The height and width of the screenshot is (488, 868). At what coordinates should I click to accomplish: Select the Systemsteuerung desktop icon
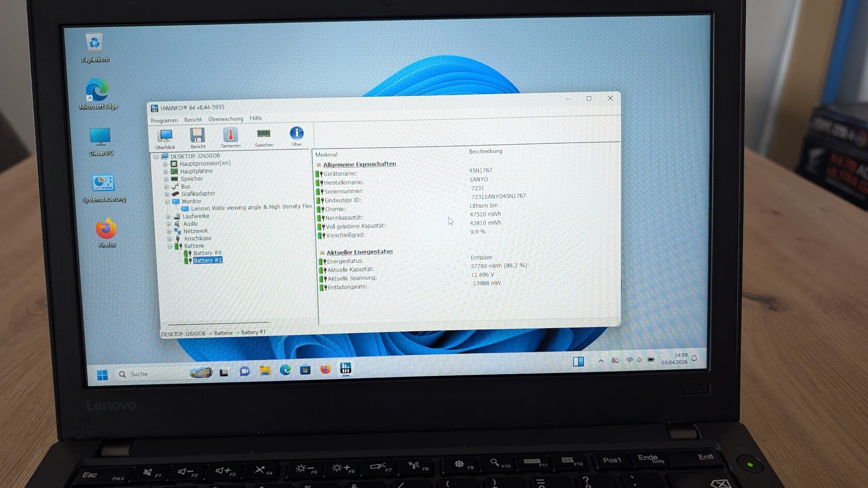pos(104,188)
